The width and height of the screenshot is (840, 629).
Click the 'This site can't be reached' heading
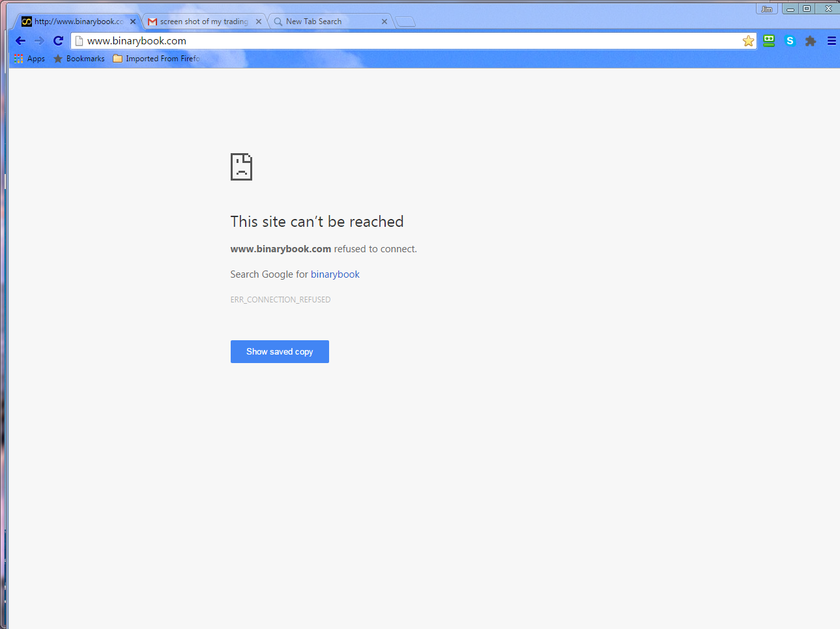click(x=317, y=222)
